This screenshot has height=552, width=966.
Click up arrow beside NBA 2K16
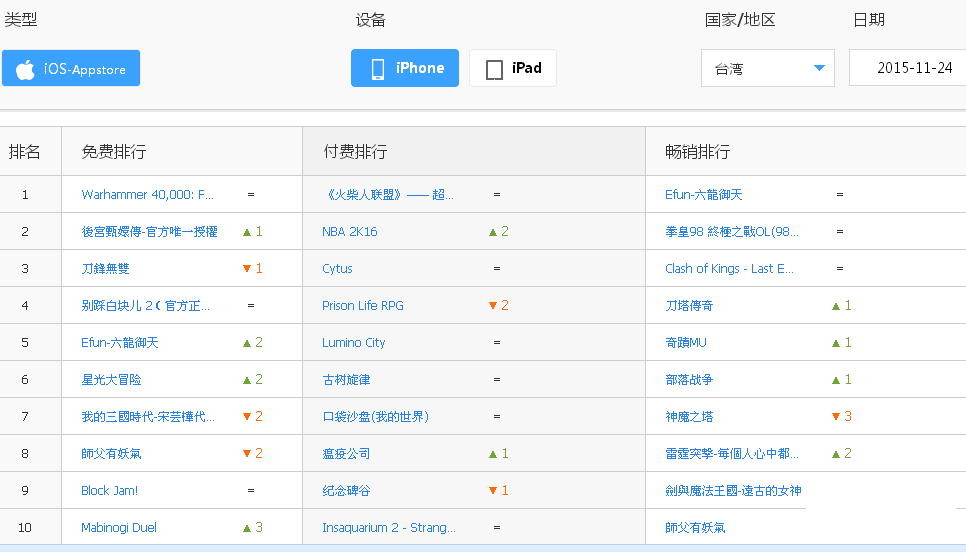[493, 232]
